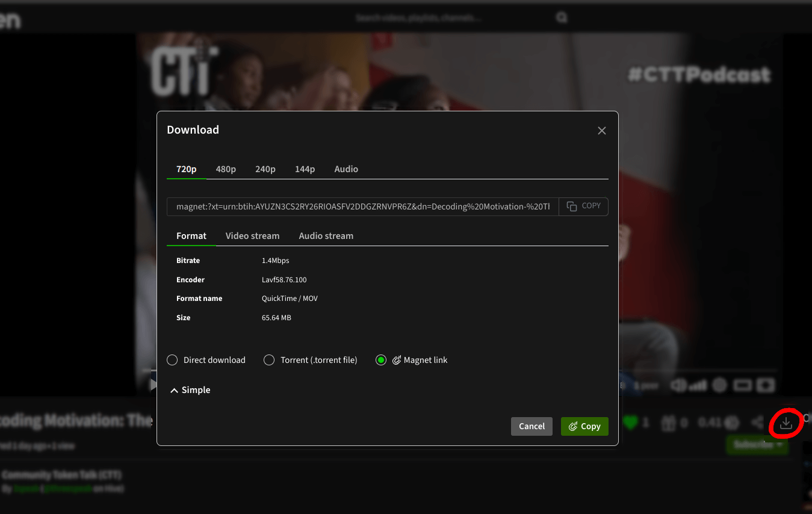Image resolution: width=812 pixels, height=514 pixels.
Task: Close the Download dialog with the X icon
Action: click(601, 131)
